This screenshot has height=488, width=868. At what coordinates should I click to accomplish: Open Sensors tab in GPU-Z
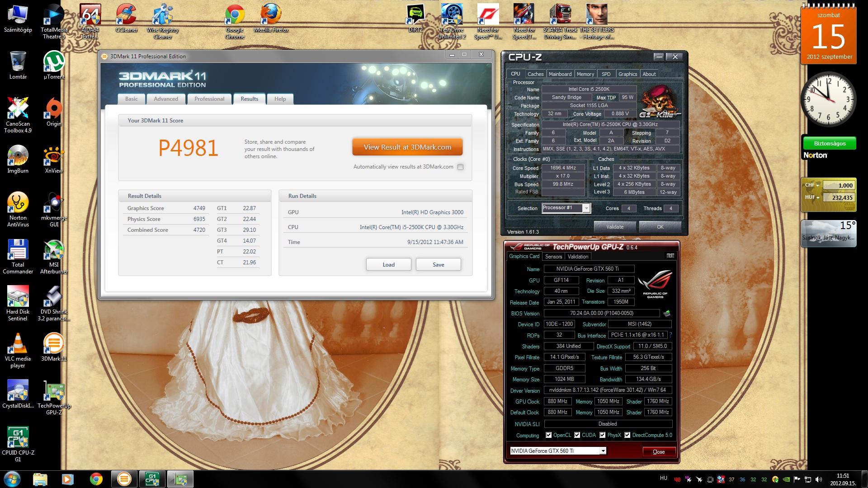click(x=553, y=257)
